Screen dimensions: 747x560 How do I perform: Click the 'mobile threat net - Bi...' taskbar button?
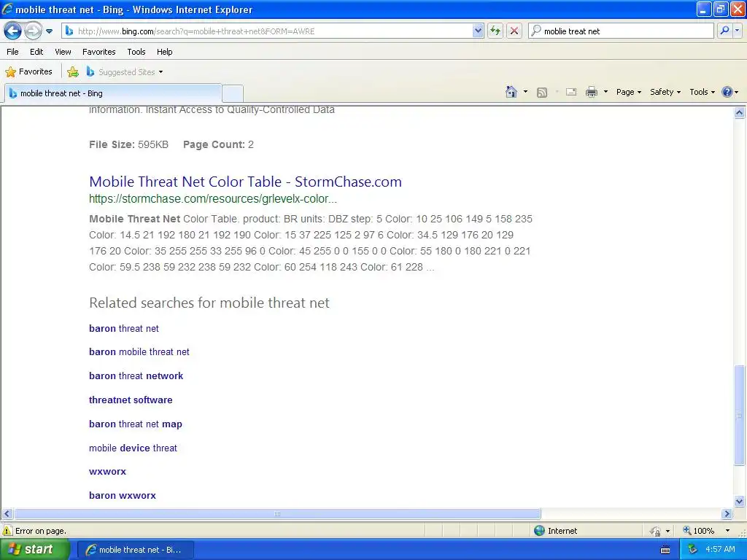coord(135,550)
